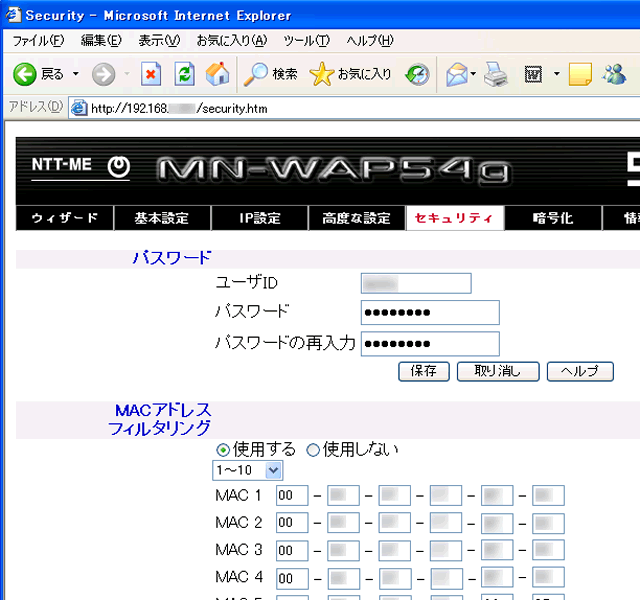Click the ユーザID input field
This screenshot has width=640, height=600.
tap(416, 283)
